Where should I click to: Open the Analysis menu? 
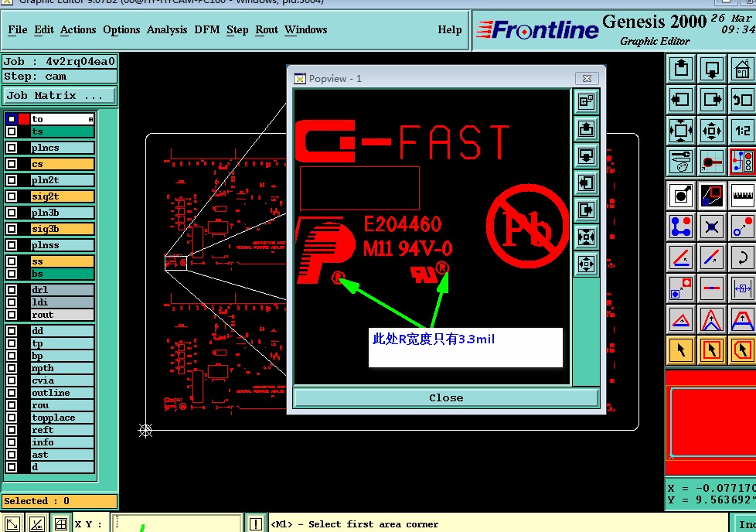[x=167, y=30]
